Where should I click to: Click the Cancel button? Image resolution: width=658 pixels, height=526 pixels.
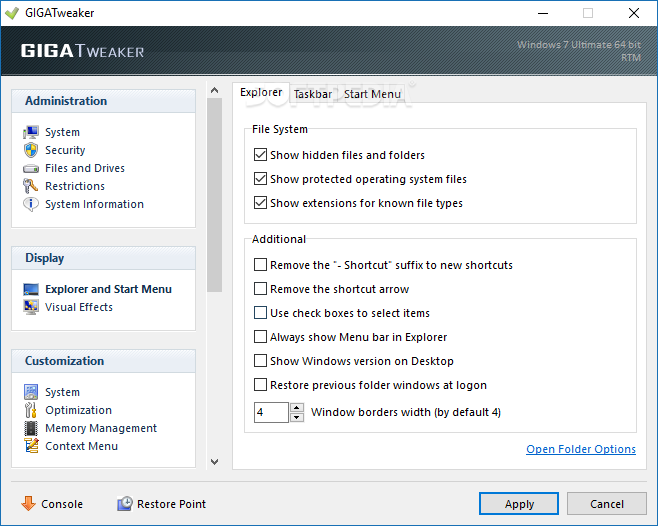pyautogui.click(x=607, y=503)
